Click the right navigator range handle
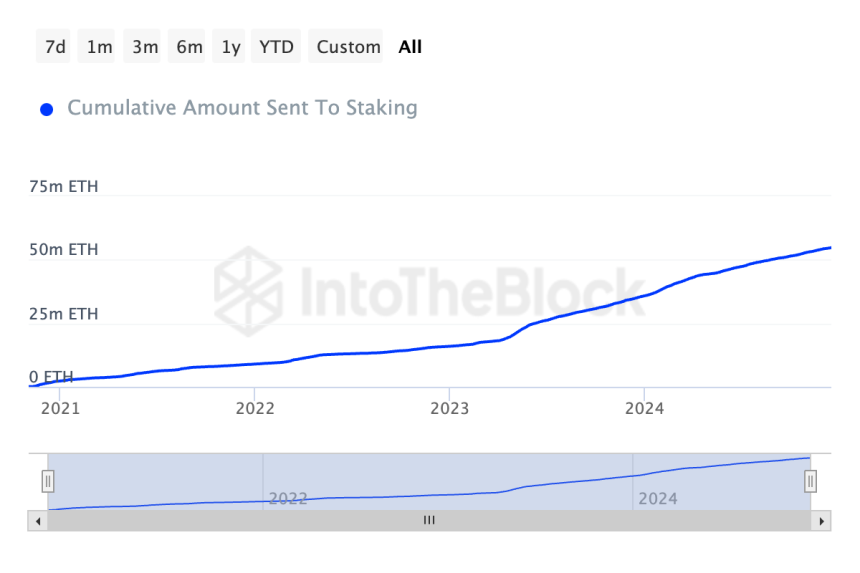 click(810, 481)
